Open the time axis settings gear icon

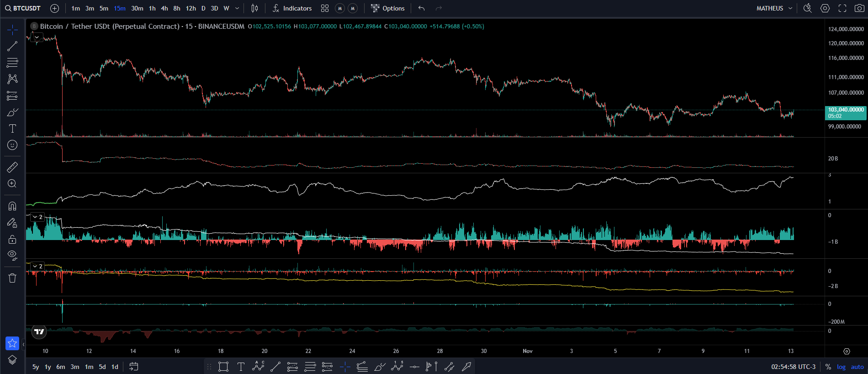coord(847,351)
